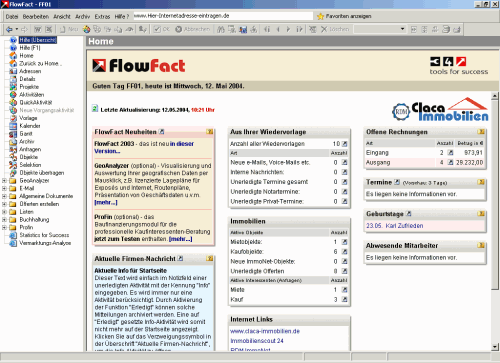Open the Ansicht menu
This screenshot has width=500, height=363.
pyautogui.click(x=62, y=16)
